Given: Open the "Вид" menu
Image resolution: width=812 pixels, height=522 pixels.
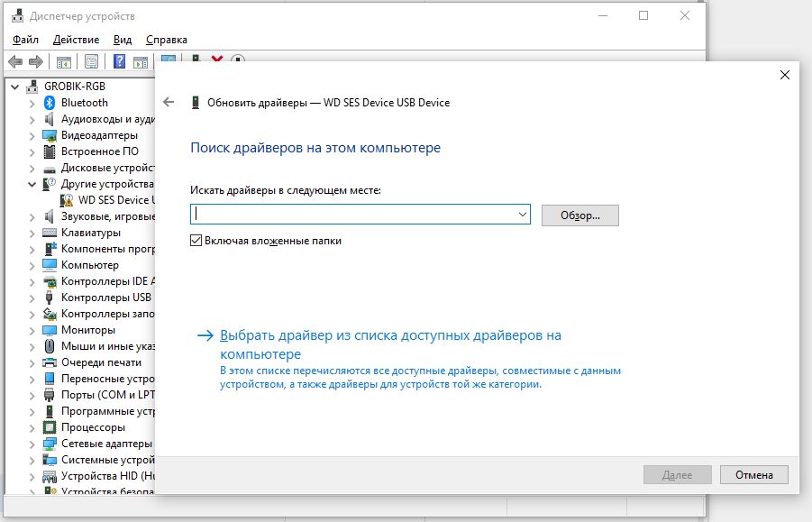Looking at the screenshot, I should [x=123, y=40].
